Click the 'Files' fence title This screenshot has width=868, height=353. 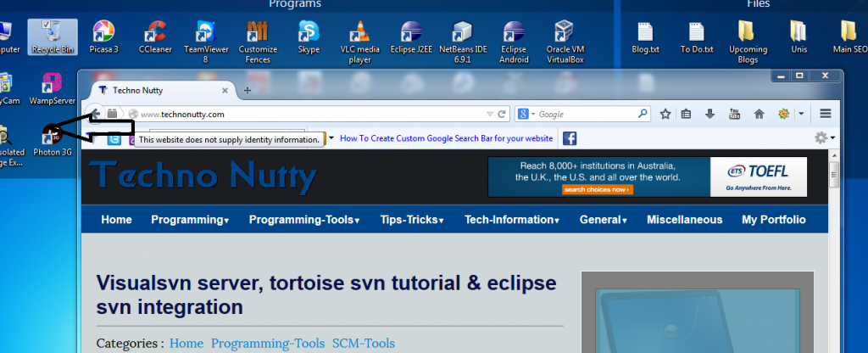click(x=759, y=4)
